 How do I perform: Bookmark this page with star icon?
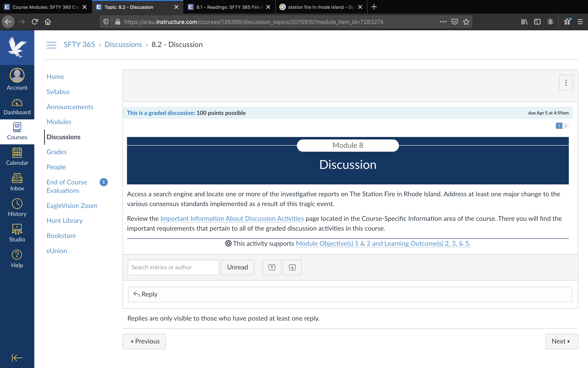466,22
